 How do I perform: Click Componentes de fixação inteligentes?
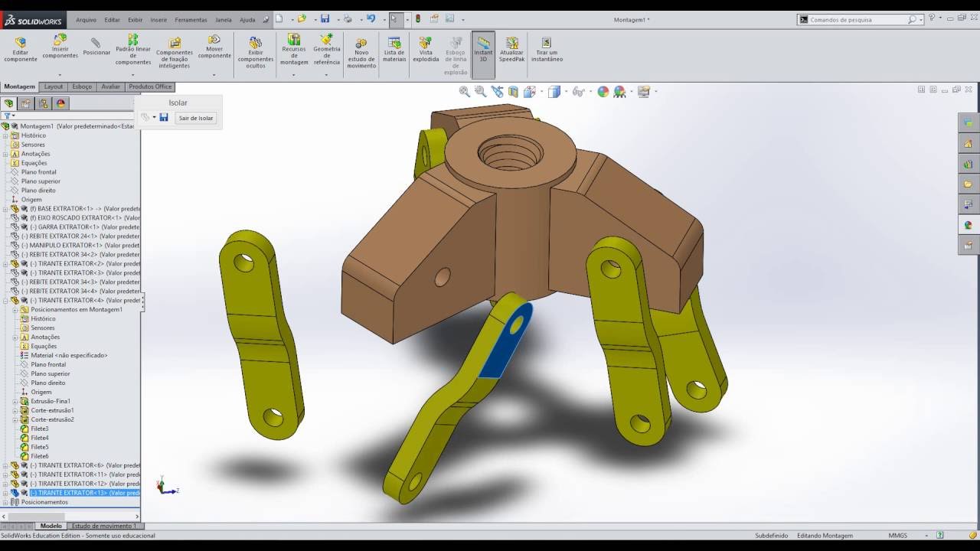[x=175, y=52]
